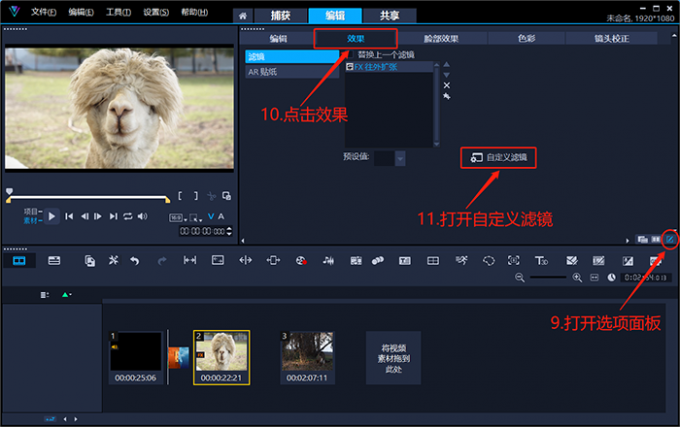Click the timecode up/down stepper

[229, 231]
